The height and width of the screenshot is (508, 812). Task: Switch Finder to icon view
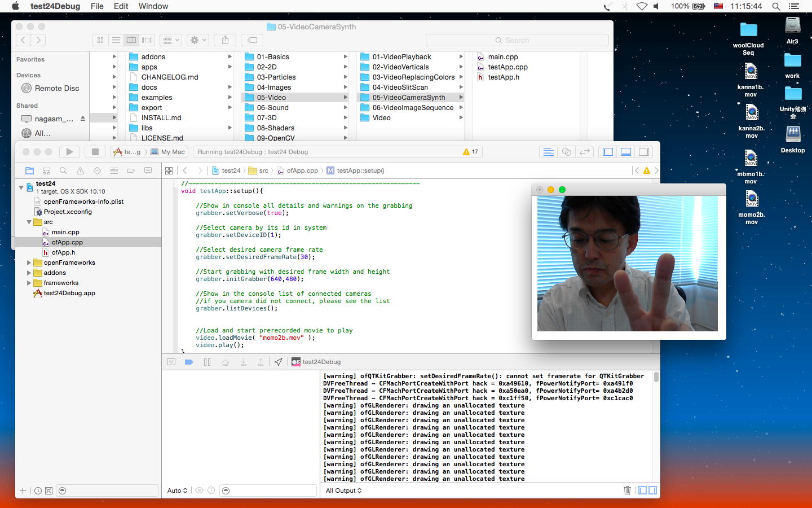tap(100, 40)
